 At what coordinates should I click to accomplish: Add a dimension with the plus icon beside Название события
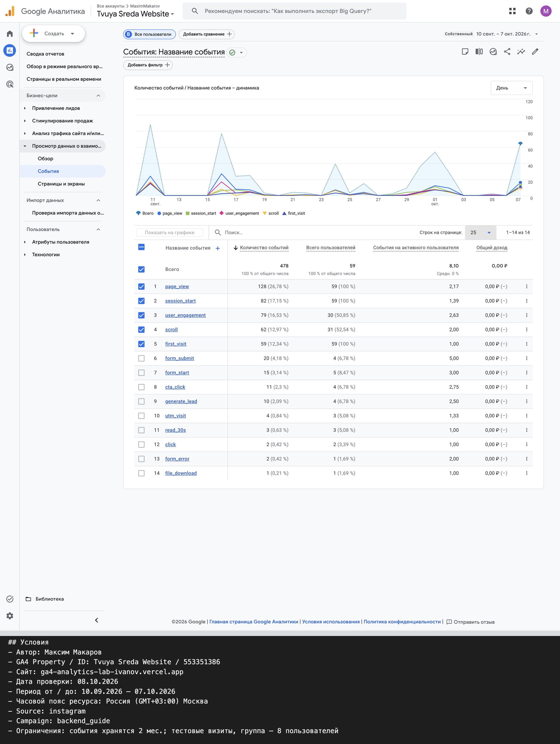click(x=218, y=248)
